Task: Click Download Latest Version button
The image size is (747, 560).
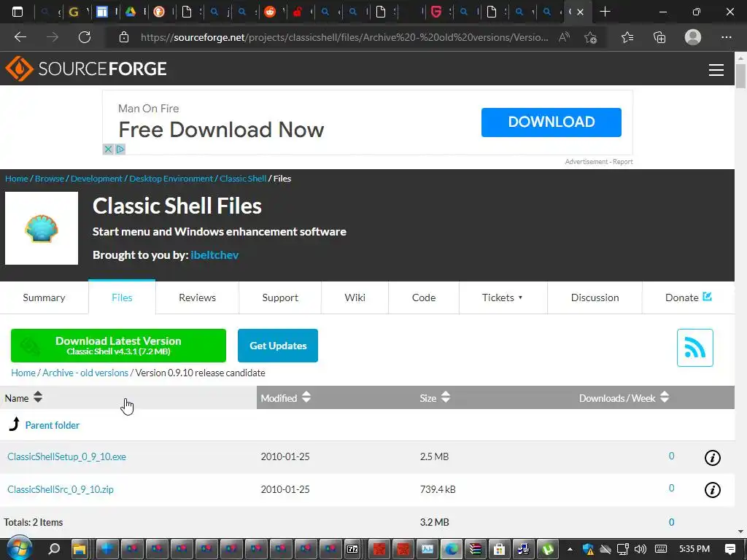Action: pyautogui.click(x=118, y=346)
